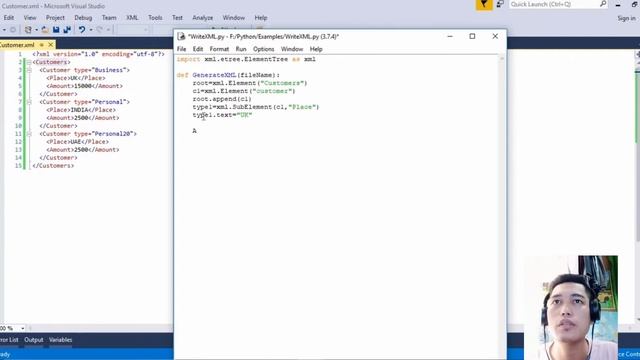This screenshot has width=640, height=360.
Task: Open Help menu in IDLE window
Action: [316, 49]
